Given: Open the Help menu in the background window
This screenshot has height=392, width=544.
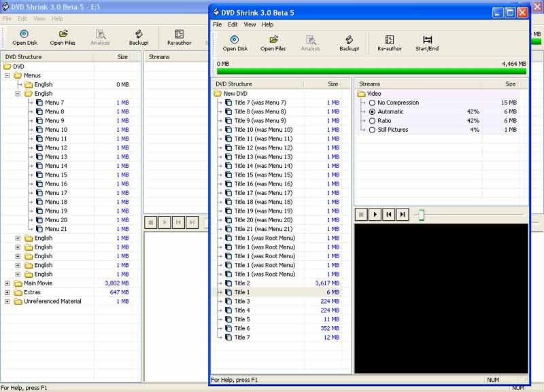Looking at the screenshot, I should [57, 19].
